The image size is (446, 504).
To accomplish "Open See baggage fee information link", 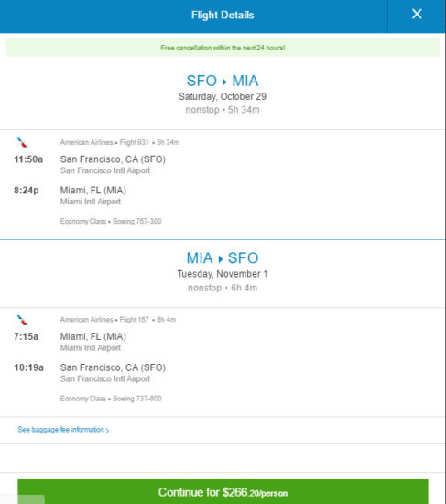I will [63, 430].
